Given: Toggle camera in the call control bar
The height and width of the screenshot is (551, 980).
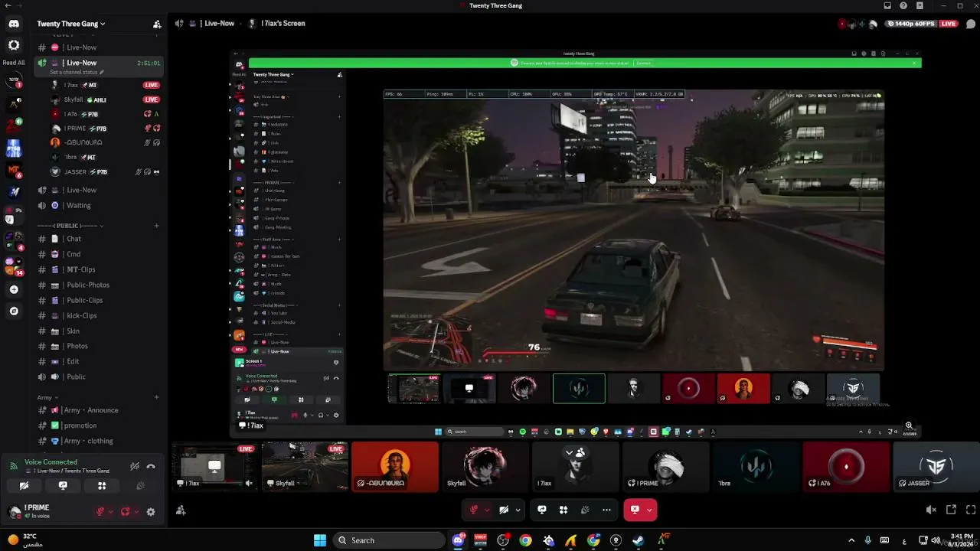Looking at the screenshot, I should (504, 510).
